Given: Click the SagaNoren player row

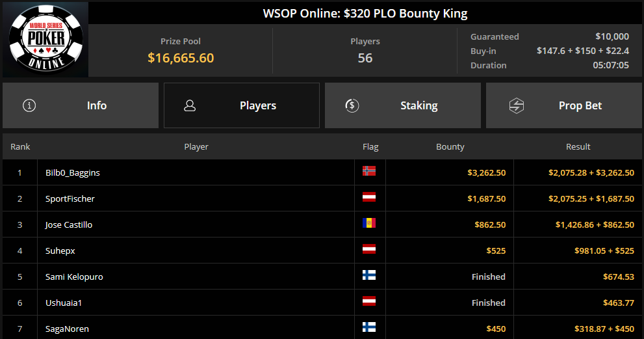Looking at the screenshot, I should coord(322,329).
